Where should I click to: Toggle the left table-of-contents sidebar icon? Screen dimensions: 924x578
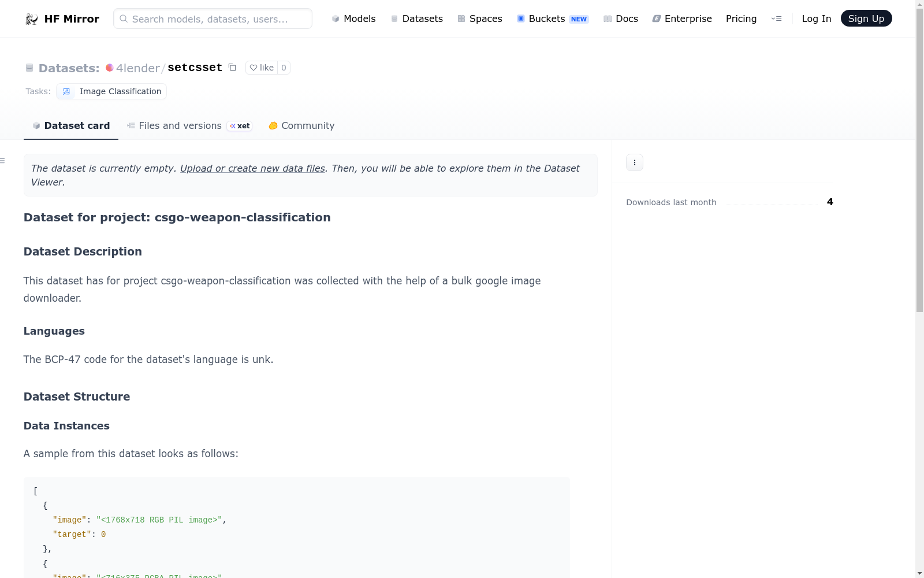coord(2,161)
